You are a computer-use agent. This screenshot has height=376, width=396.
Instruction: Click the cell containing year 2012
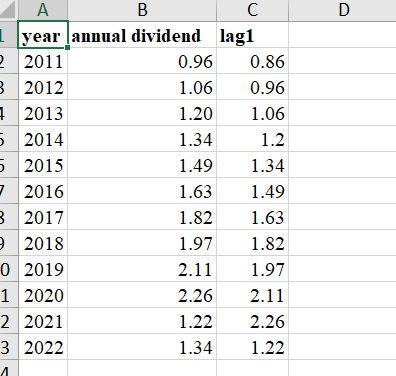pyautogui.click(x=43, y=87)
